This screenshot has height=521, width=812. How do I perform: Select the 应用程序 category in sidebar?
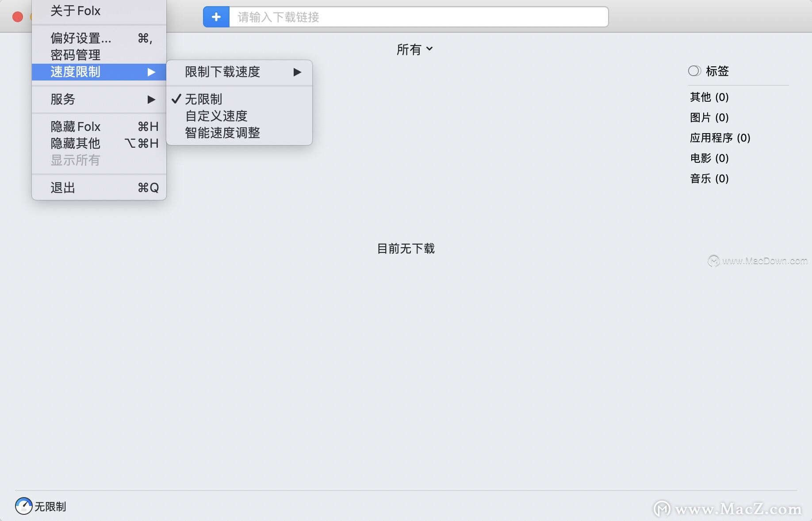[x=720, y=138]
